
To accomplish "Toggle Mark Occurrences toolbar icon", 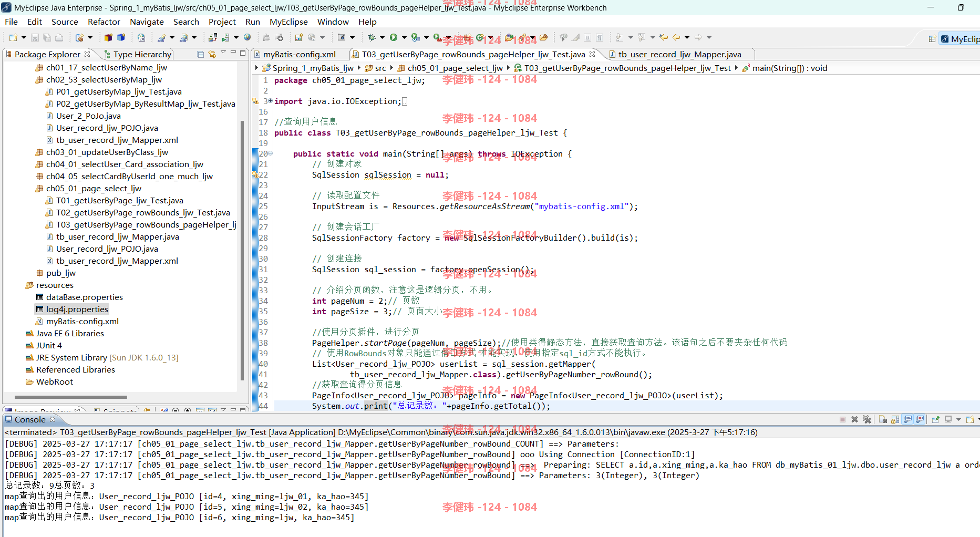I will click(x=576, y=38).
